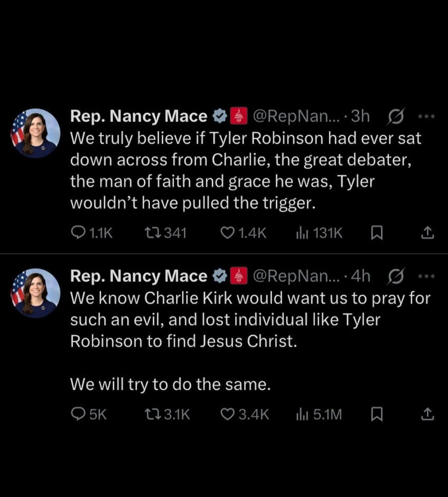The height and width of the screenshot is (497, 448).
Task: Open replies on the 3h post
Action: coord(91,233)
